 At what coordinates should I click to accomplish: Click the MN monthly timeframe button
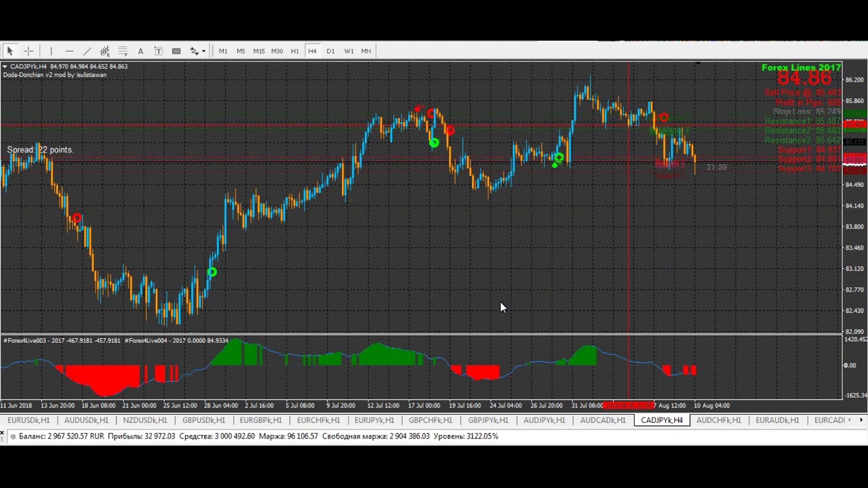tap(366, 51)
